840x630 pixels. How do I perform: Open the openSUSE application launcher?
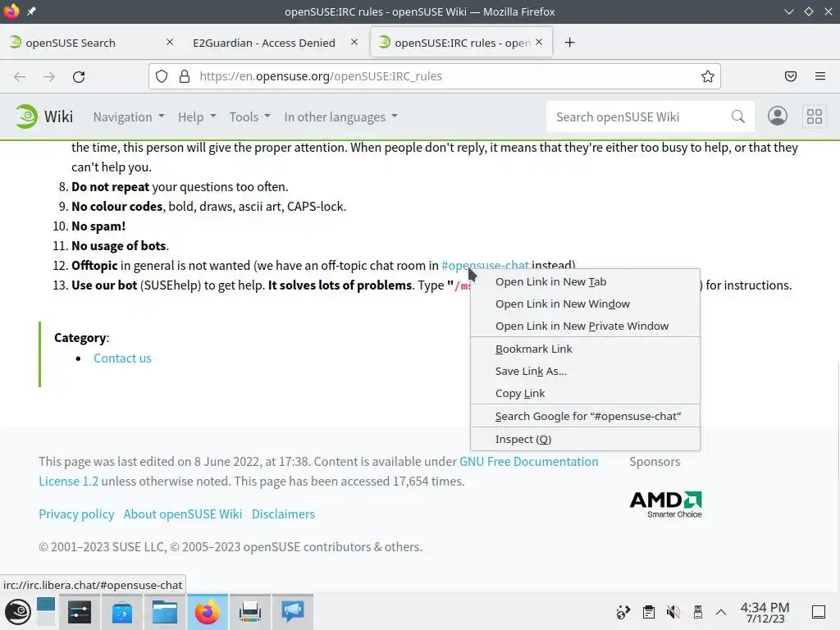pos(18,612)
